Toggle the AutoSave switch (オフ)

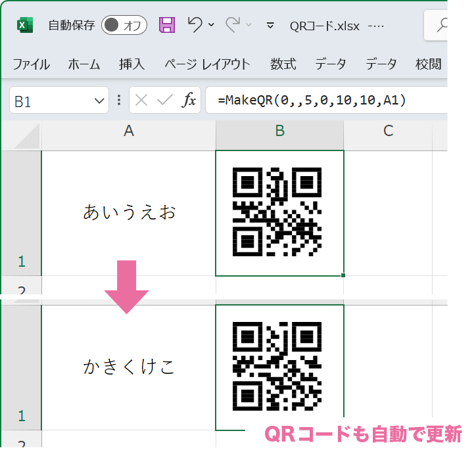[124, 25]
